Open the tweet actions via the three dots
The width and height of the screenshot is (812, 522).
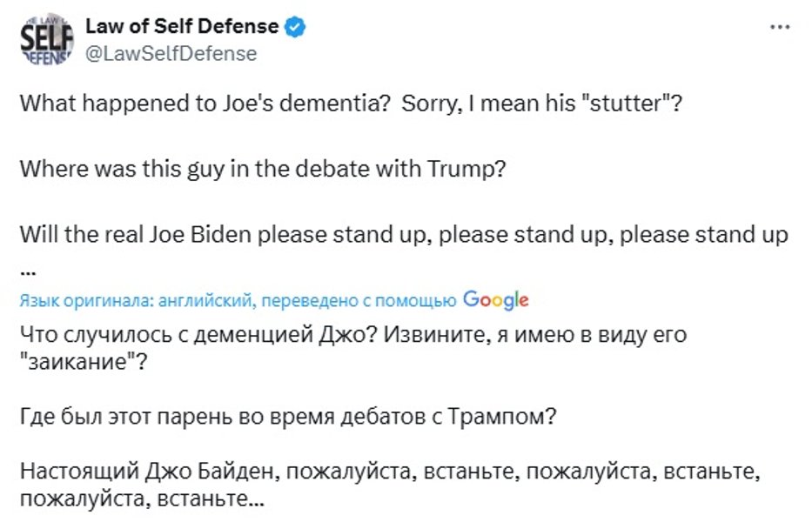tap(781, 26)
